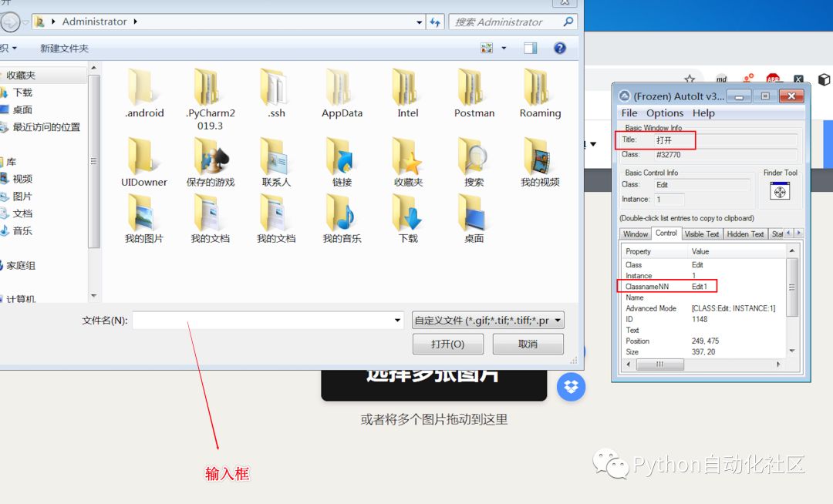Click the AutoIt Finder Tool crosshair icon
Image resolution: width=833 pixels, height=504 pixels.
(779, 191)
